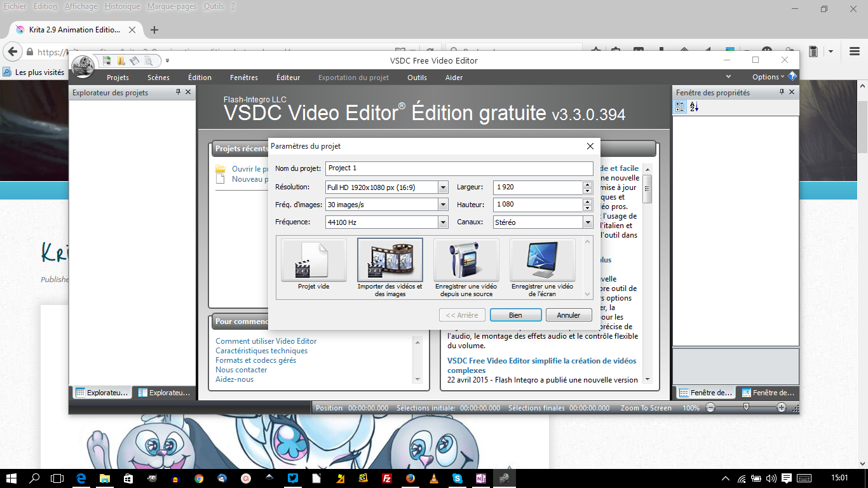Viewport: 868px width, 488px height.
Task: Select the Projet vide option
Action: click(314, 264)
